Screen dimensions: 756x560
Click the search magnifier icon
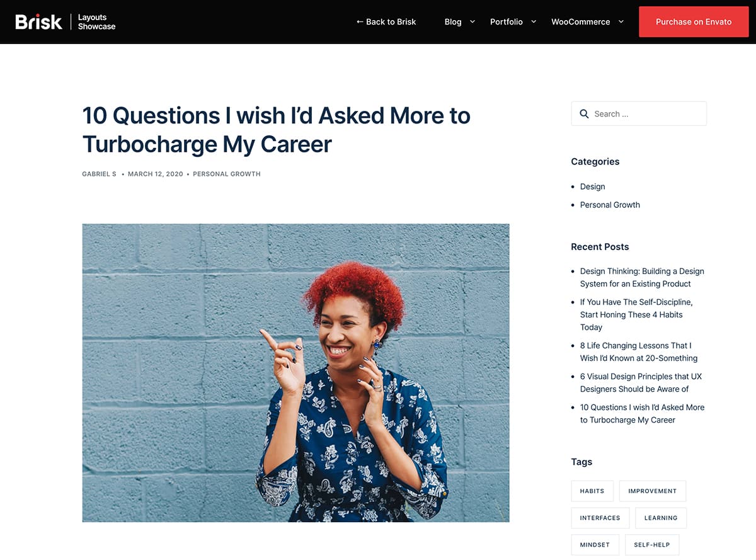tap(584, 114)
